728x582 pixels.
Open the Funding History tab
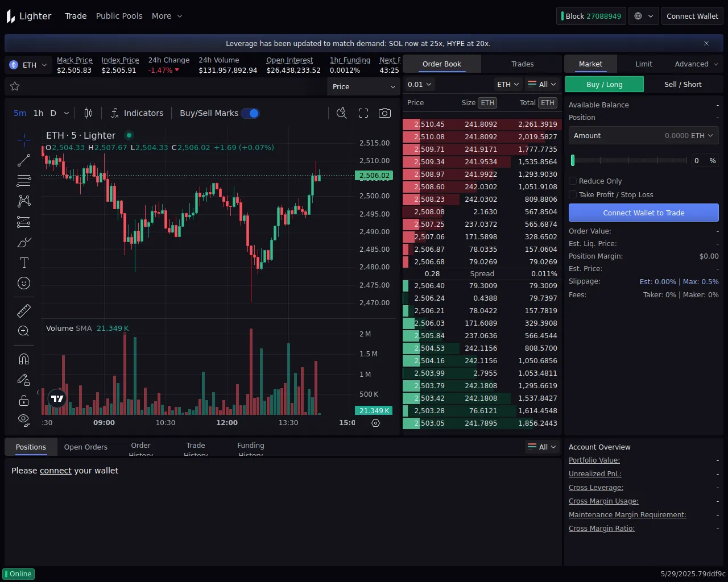[251, 447]
